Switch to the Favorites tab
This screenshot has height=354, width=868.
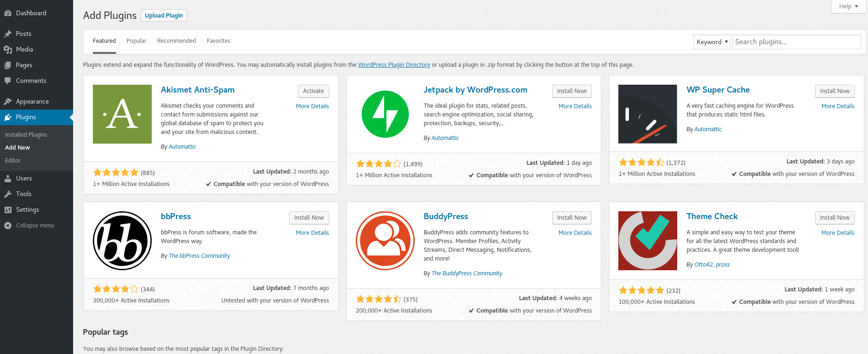(219, 41)
